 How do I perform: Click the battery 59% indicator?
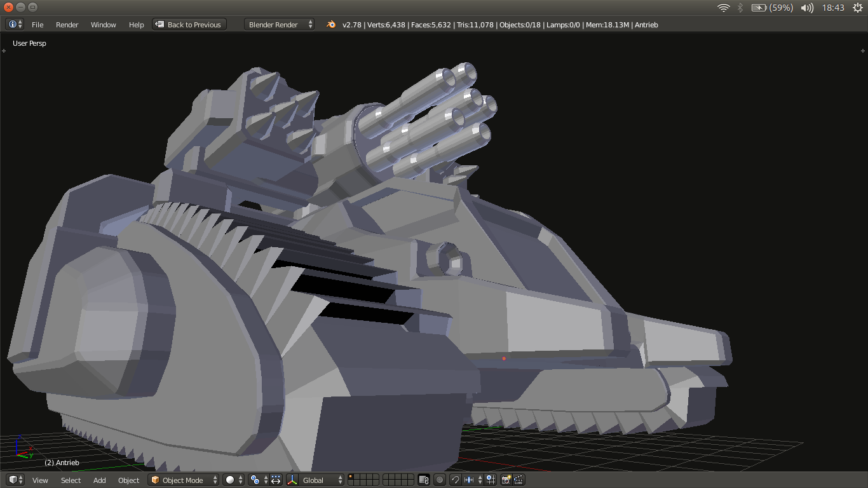tap(772, 8)
